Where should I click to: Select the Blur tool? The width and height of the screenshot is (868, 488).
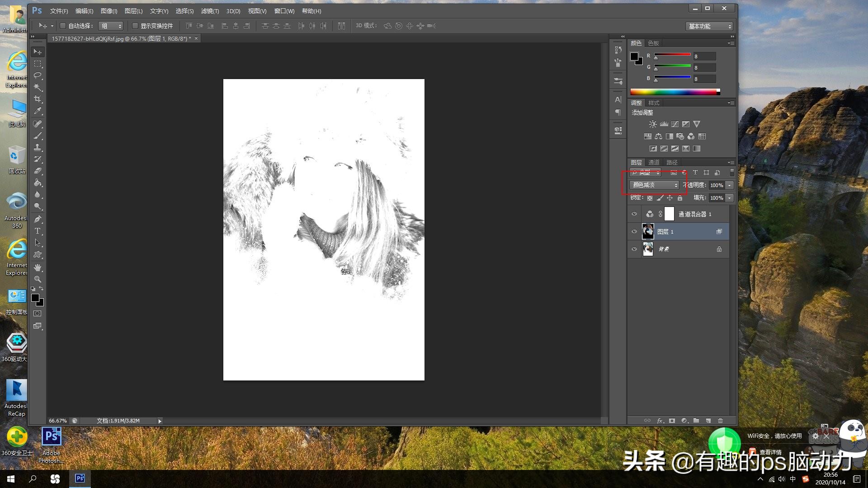pyautogui.click(x=38, y=194)
